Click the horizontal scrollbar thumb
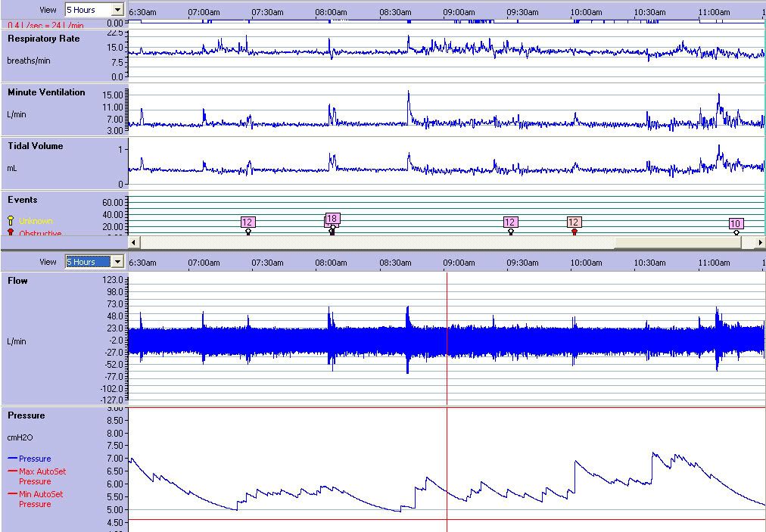The width and height of the screenshot is (766, 532). coord(678,242)
